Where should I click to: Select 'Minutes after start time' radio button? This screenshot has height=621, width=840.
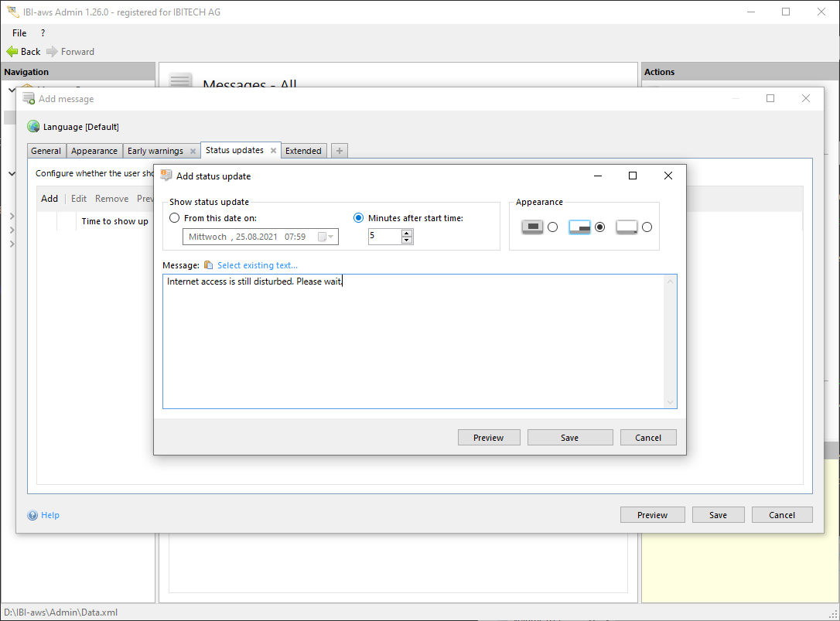coord(358,218)
